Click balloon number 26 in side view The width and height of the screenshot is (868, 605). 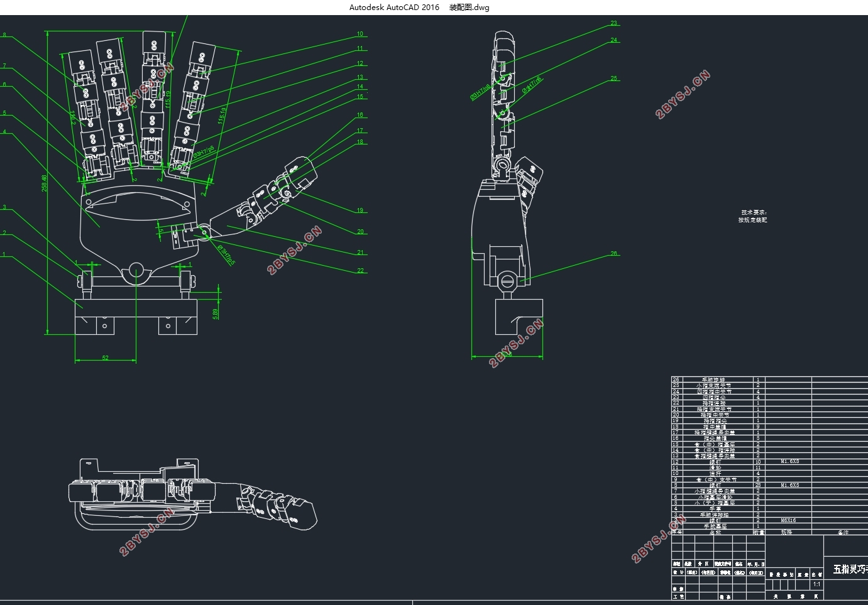click(x=614, y=254)
